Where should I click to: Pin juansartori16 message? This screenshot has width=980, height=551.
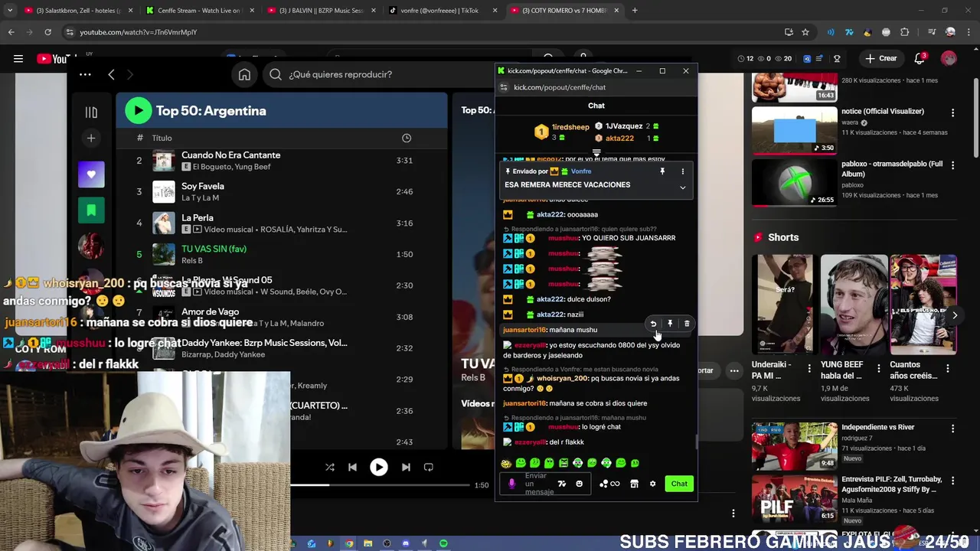pyautogui.click(x=670, y=324)
